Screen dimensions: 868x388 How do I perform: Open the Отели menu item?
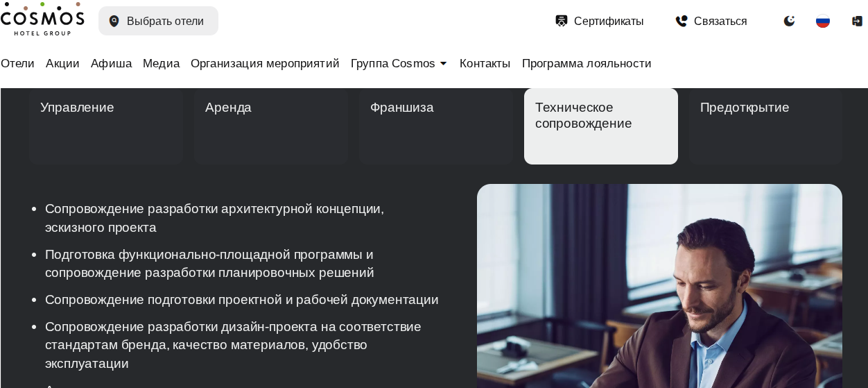(x=17, y=63)
